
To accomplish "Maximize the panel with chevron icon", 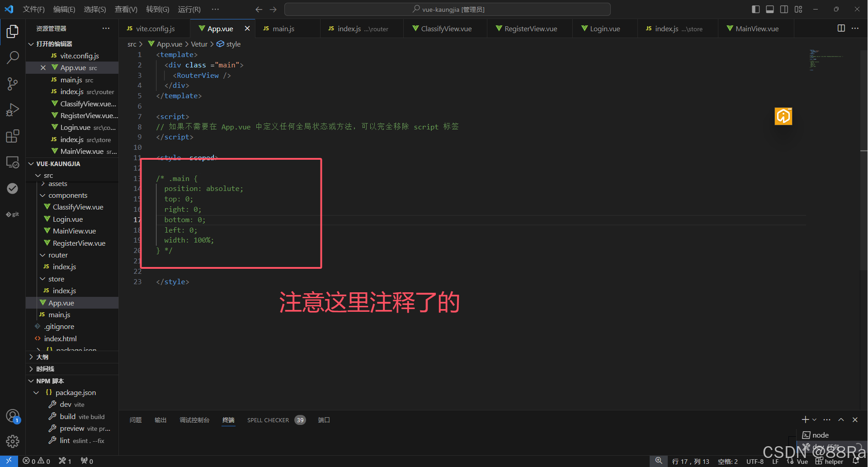I will (x=841, y=419).
